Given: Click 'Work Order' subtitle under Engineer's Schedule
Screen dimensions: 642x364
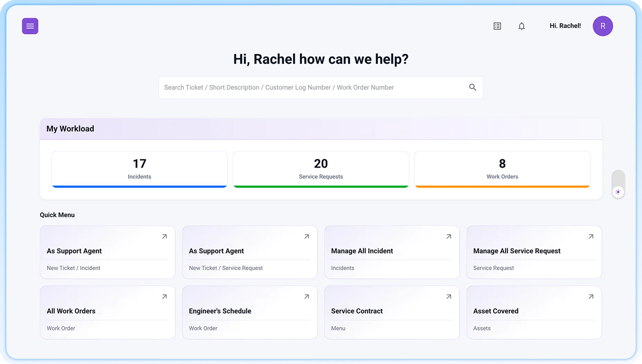Looking at the screenshot, I should pos(203,328).
